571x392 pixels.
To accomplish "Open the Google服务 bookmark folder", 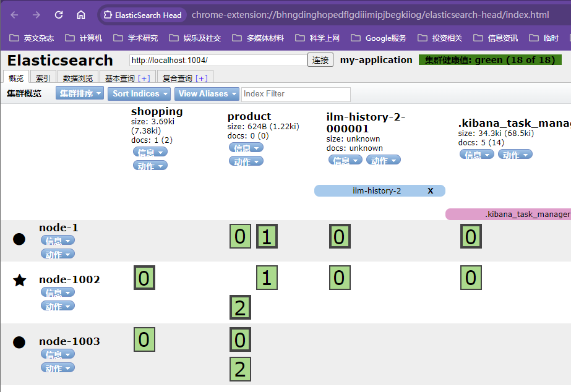I will (379, 38).
